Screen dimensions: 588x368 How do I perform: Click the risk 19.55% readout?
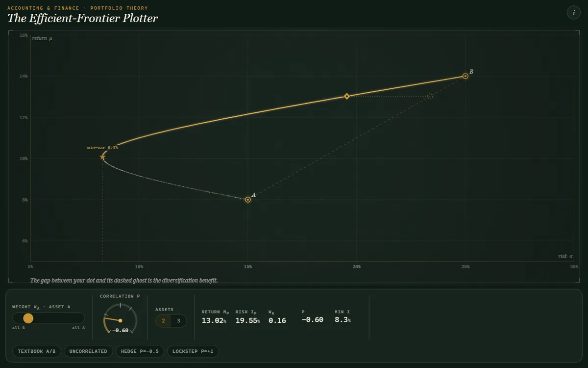coord(247,320)
